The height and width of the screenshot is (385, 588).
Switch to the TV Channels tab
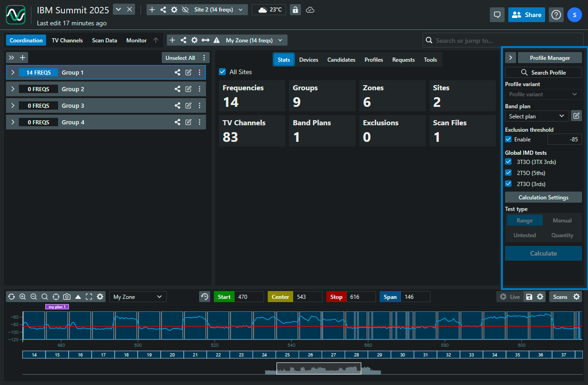67,41
